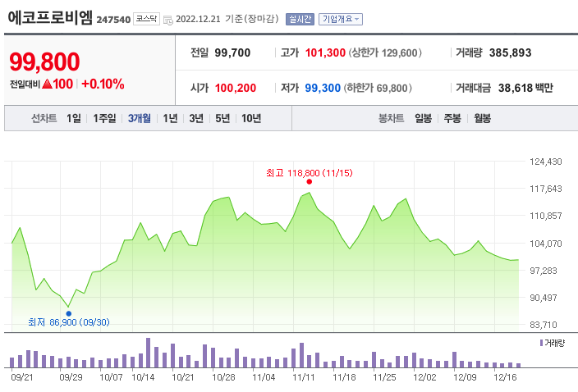
Task: Click the upper limit text 상한가 129,600
Action: 385,52
